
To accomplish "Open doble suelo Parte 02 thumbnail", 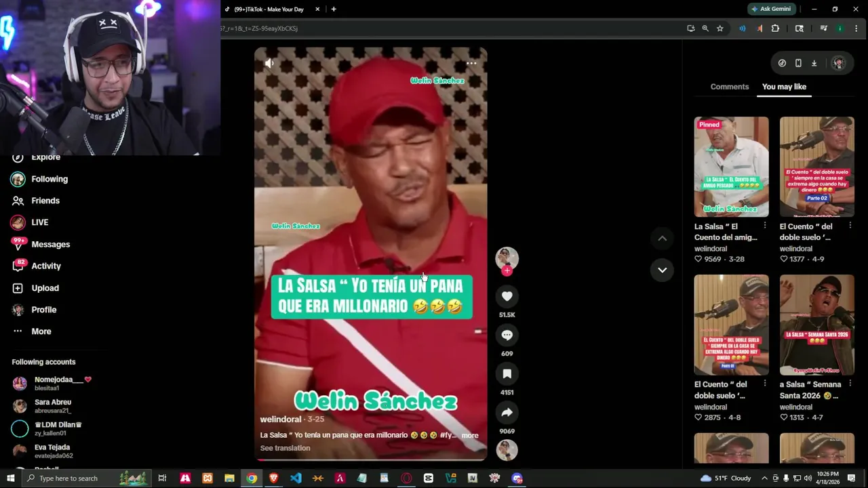I will click(x=816, y=167).
